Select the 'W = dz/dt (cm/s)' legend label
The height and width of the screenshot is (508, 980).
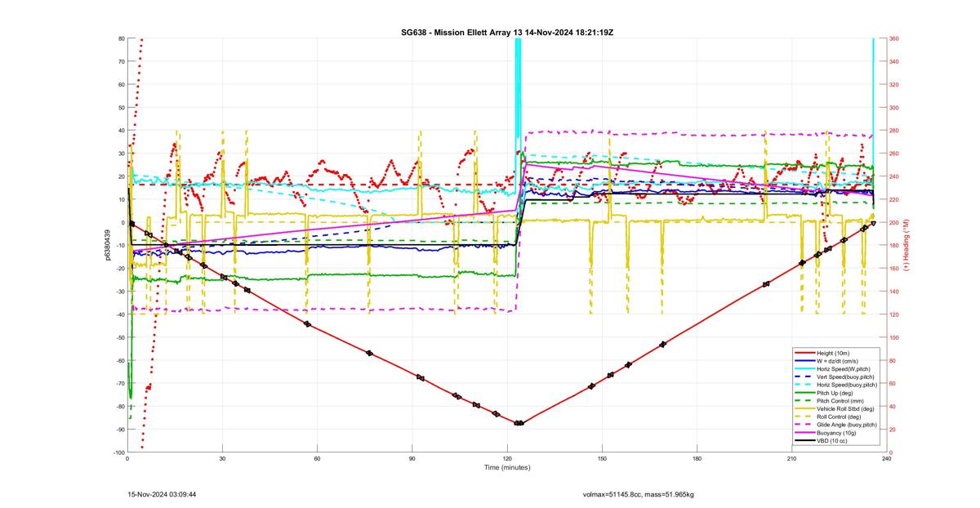point(837,361)
